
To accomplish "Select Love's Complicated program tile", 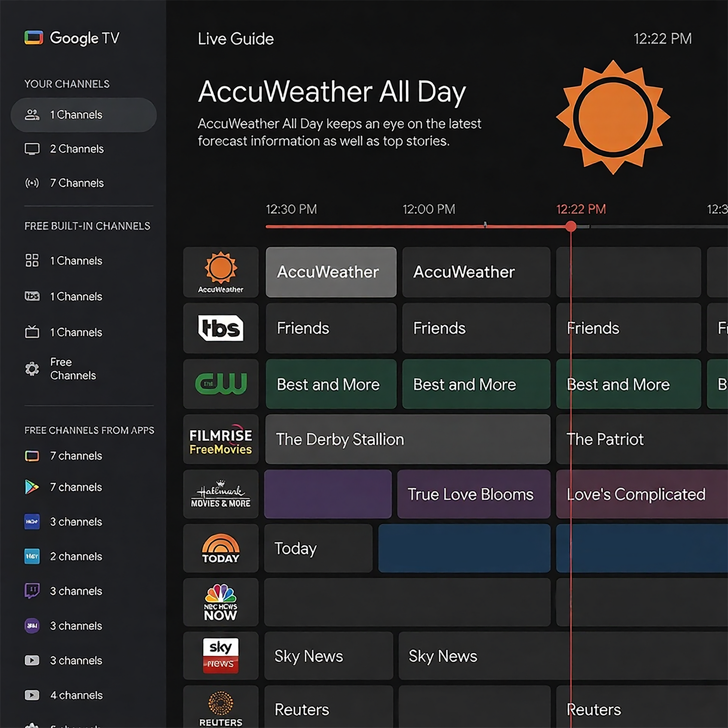I will [640, 495].
